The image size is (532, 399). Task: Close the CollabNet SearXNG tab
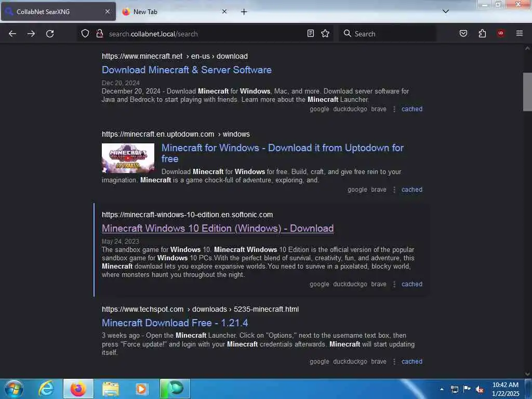(x=107, y=11)
